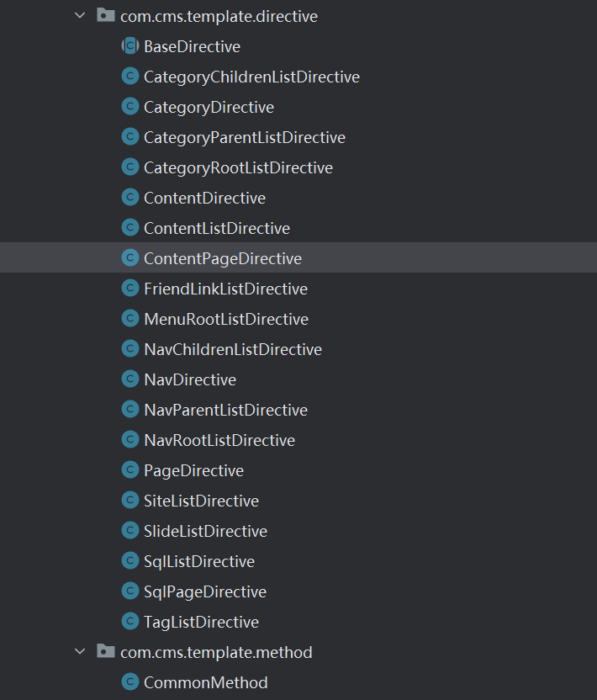Open CategoryParentListDirective class
The height and width of the screenshot is (700, 597).
pyautogui.click(x=245, y=138)
